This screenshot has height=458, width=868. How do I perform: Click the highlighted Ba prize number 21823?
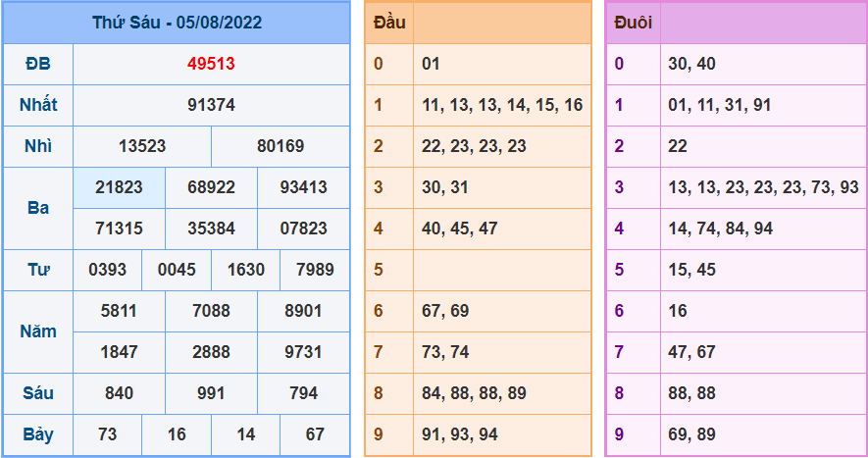(x=119, y=187)
